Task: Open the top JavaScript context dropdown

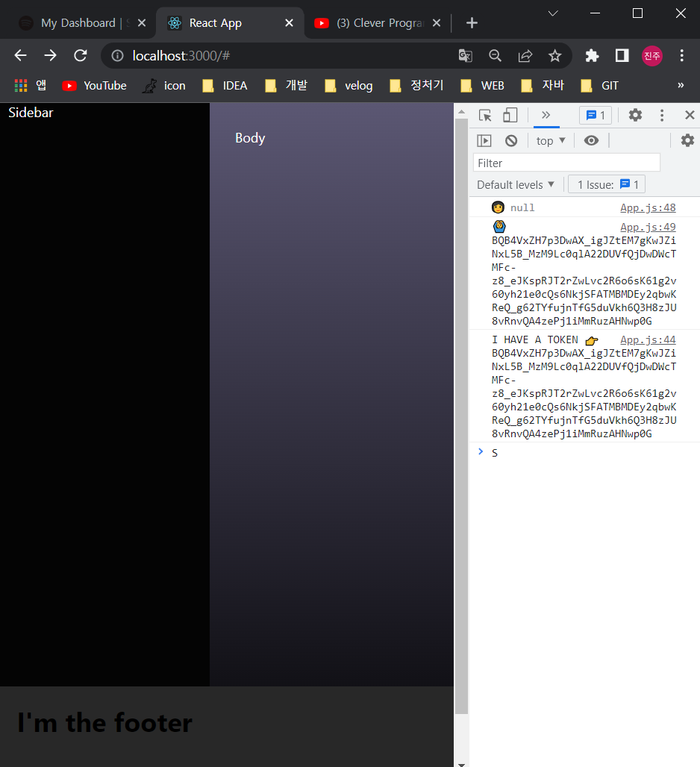Action: point(551,141)
